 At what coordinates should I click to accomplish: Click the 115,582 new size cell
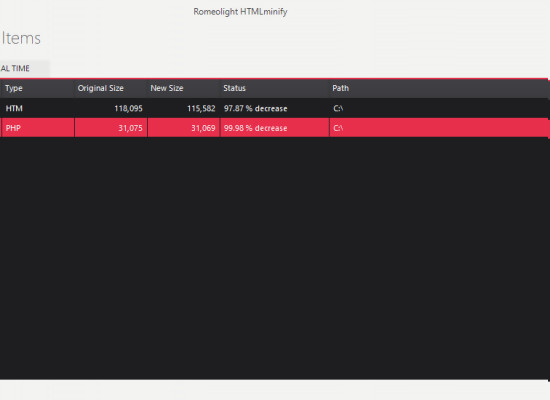(201, 108)
